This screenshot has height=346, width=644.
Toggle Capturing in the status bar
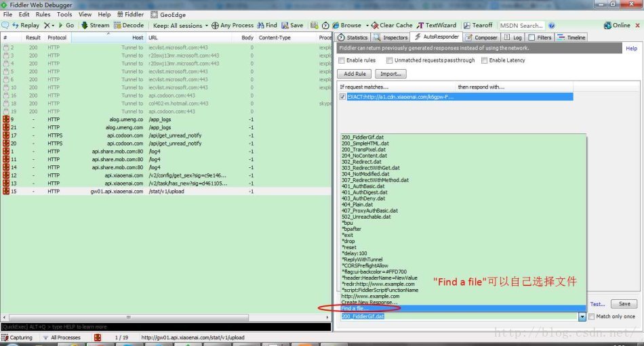click(x=17, y=337)
